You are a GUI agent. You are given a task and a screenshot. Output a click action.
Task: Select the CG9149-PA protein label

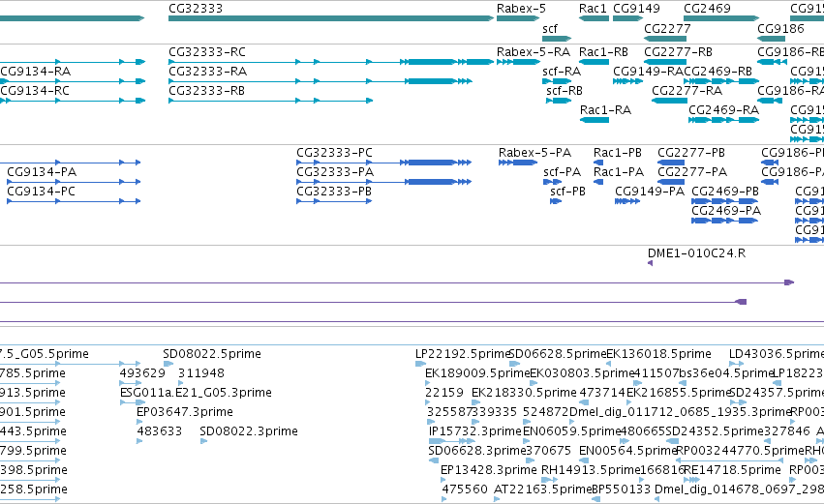[x=650, y=192]
